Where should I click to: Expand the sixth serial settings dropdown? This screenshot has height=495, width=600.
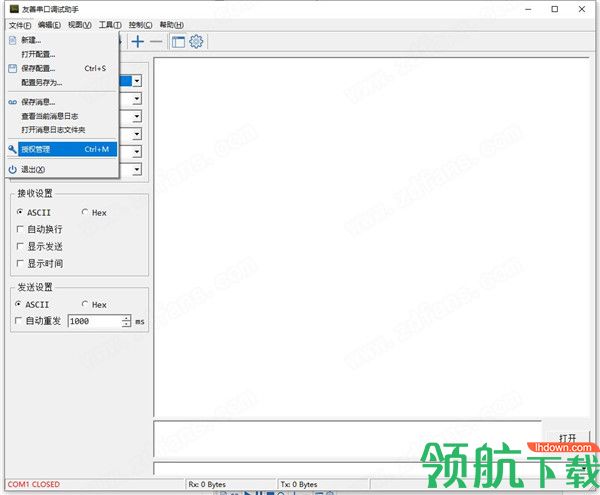tap(137, 169)
